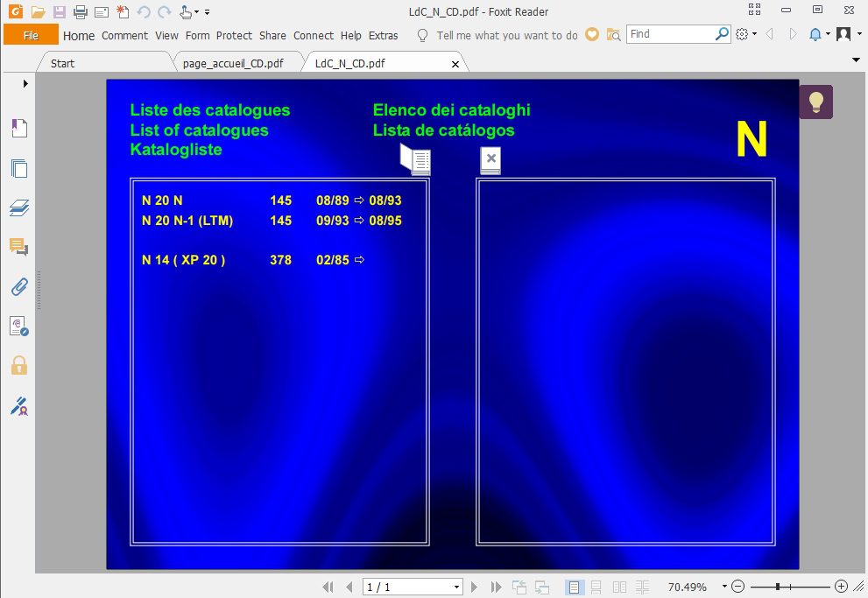Click the Tell me lightbulb icon
868x598 pixels.
(422, 35)
